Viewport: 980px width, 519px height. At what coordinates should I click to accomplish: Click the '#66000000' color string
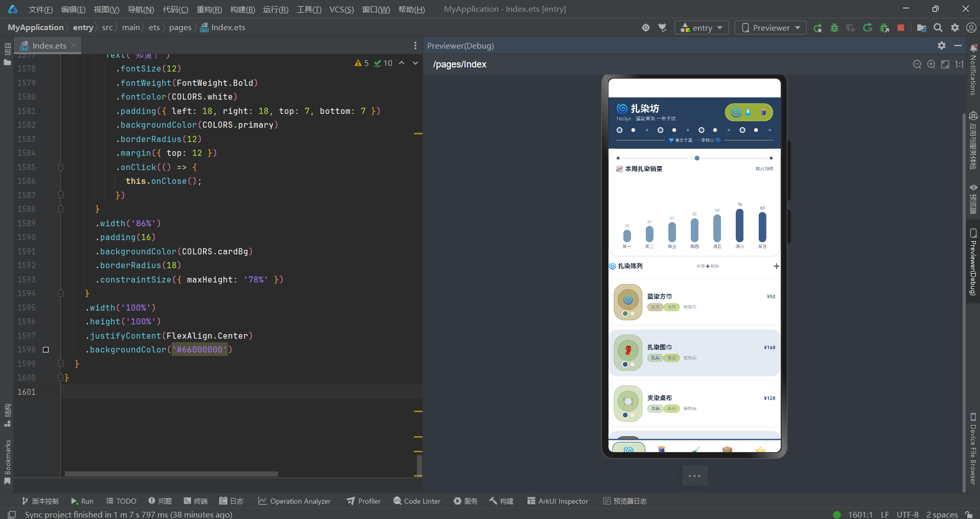point(200,349)
